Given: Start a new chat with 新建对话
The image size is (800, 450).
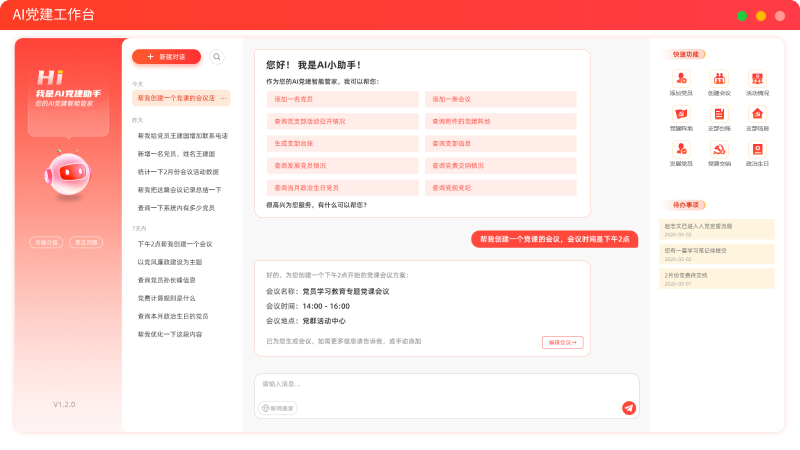Looking at the screenshot, I should [166, 57].
